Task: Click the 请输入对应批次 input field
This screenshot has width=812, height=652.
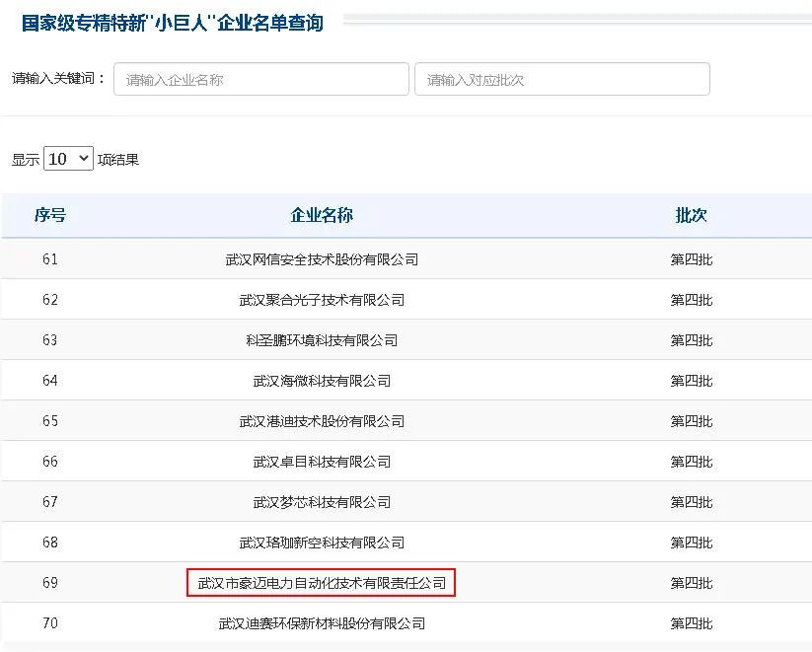Action: click(x=561, y=80)
